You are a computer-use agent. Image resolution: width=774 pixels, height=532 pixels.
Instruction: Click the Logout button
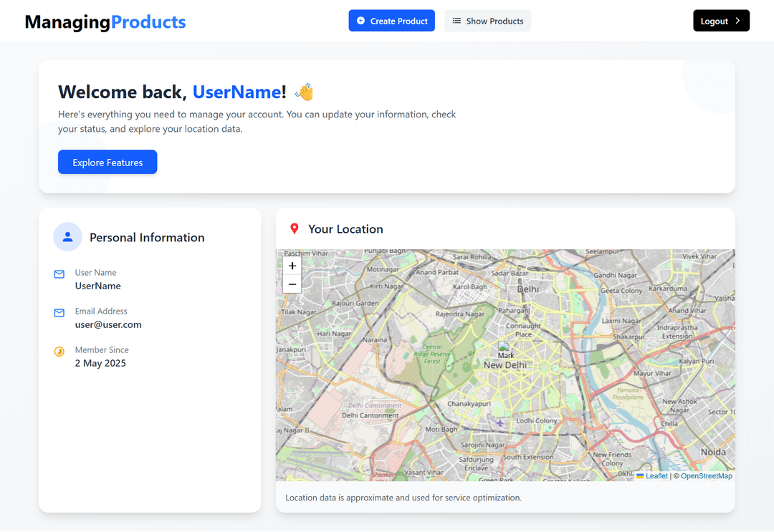(x=721, y=21)
